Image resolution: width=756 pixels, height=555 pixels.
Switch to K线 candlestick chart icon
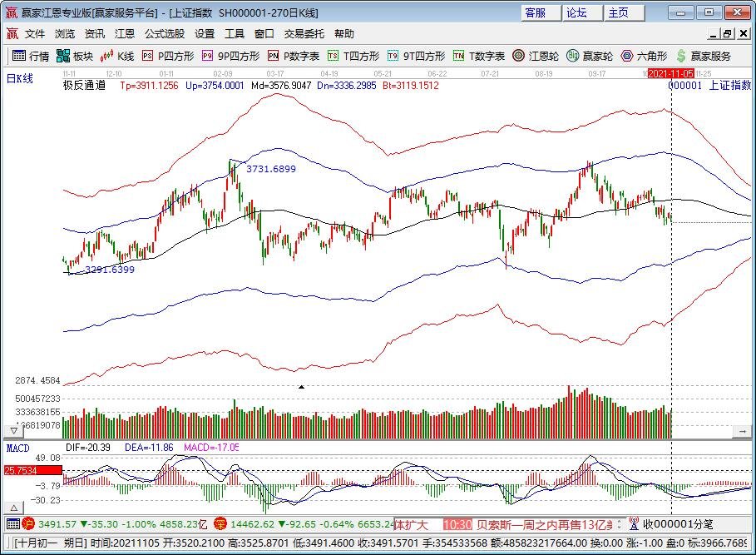click(x=117, y=56)
